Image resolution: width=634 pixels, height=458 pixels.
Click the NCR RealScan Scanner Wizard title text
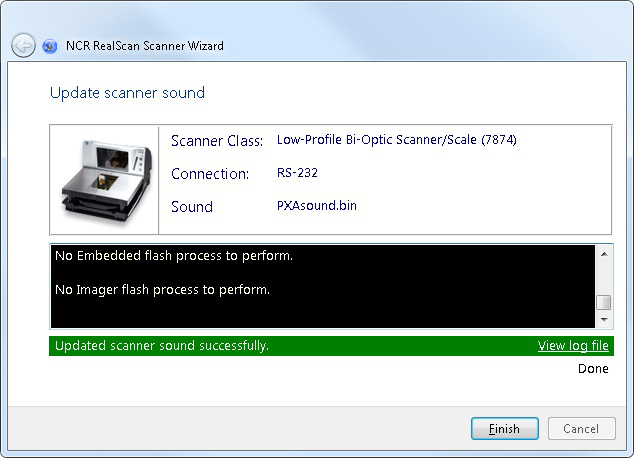pos(145,46)
